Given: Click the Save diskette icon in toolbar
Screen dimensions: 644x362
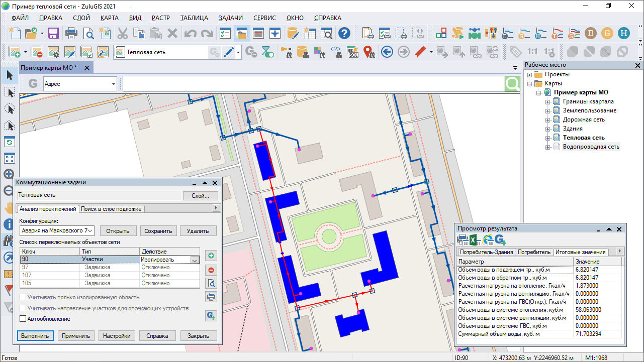Looking at the screenshot, I should 53,34.
